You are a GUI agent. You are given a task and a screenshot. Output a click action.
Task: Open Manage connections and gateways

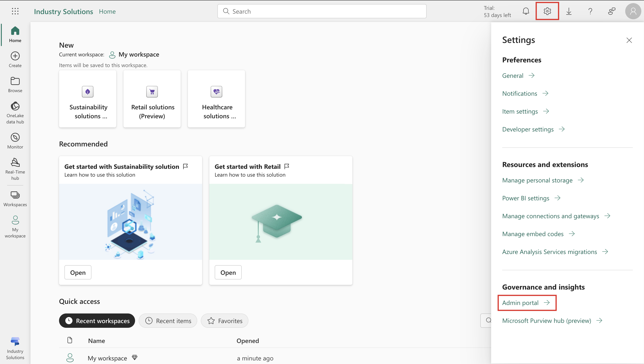[556, 216]
